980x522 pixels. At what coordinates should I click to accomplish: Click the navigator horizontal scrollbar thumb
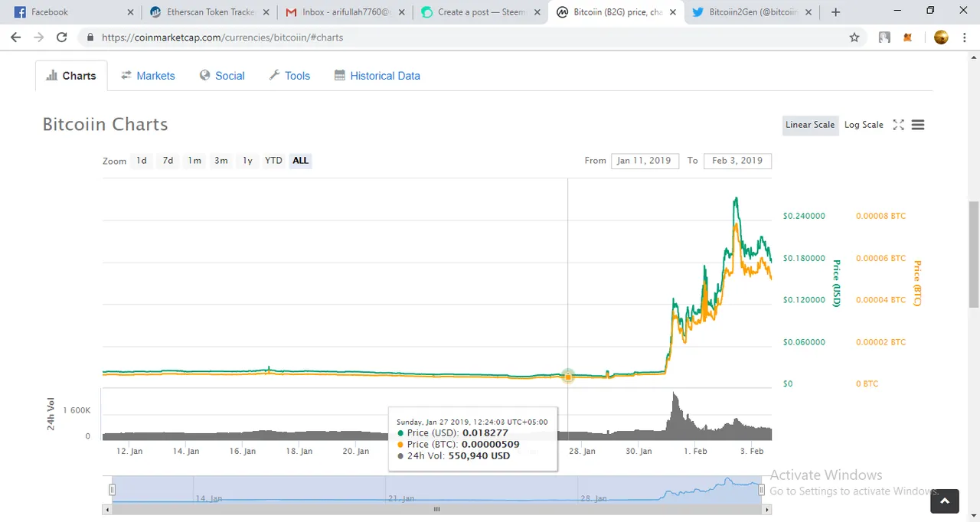437,509
